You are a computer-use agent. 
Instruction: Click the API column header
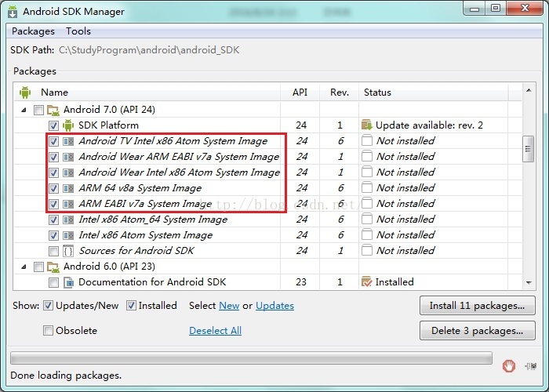pyautogui.click(x=300, y=92)
